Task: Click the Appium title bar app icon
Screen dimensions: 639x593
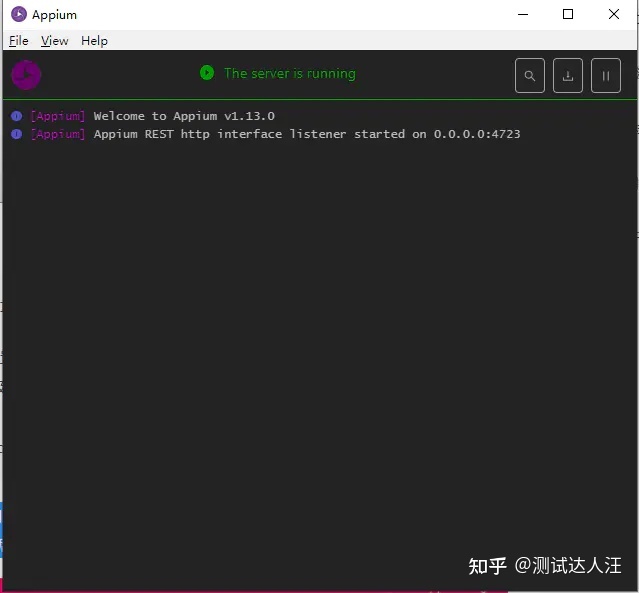Action: (19, 14)
